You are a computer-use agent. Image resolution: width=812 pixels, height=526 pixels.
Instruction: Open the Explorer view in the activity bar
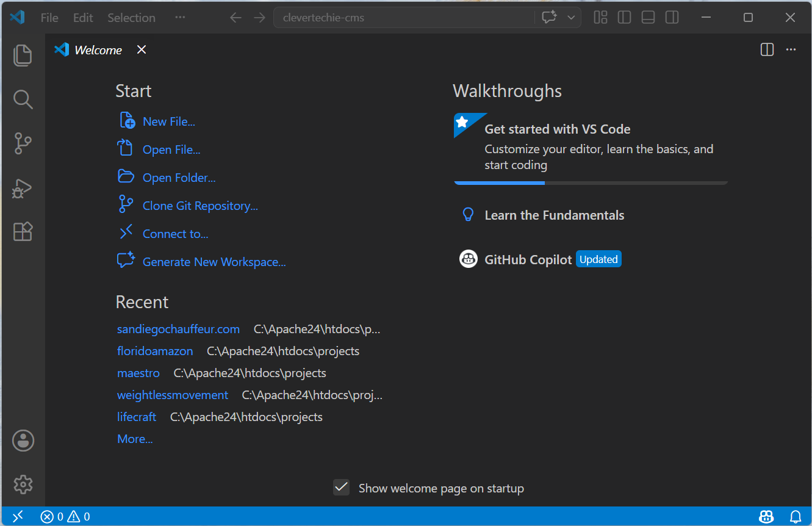coord(23,56)
